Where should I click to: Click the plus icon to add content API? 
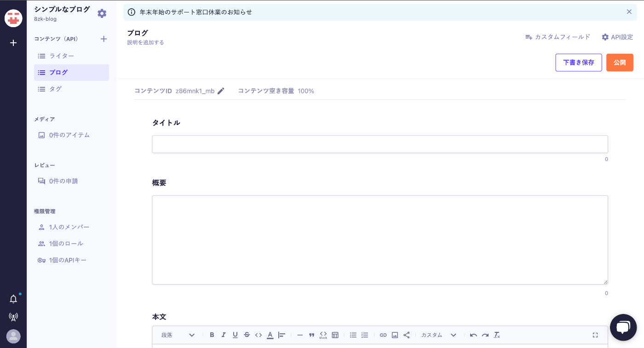pos(103,39)
